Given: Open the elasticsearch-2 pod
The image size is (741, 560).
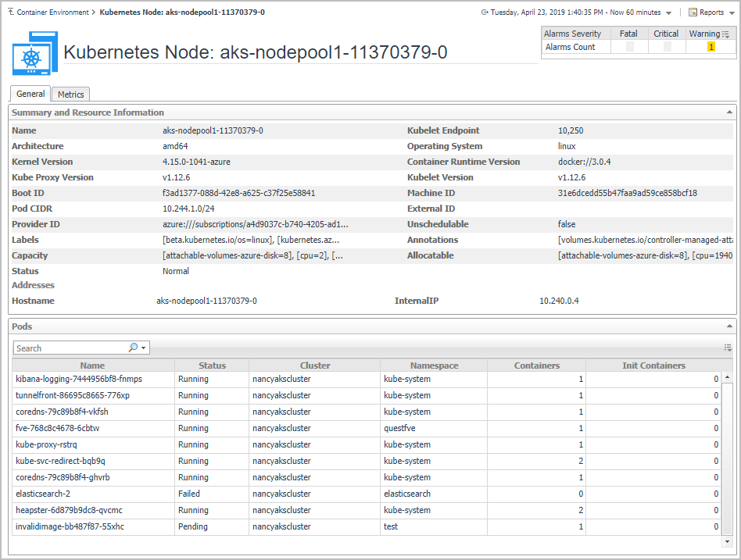Looking at the screenshot, I should (x=43, y=494).
